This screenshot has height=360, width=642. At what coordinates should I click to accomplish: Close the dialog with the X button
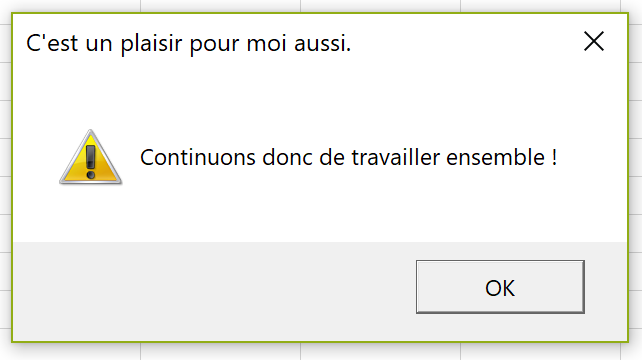pos(594,41)
